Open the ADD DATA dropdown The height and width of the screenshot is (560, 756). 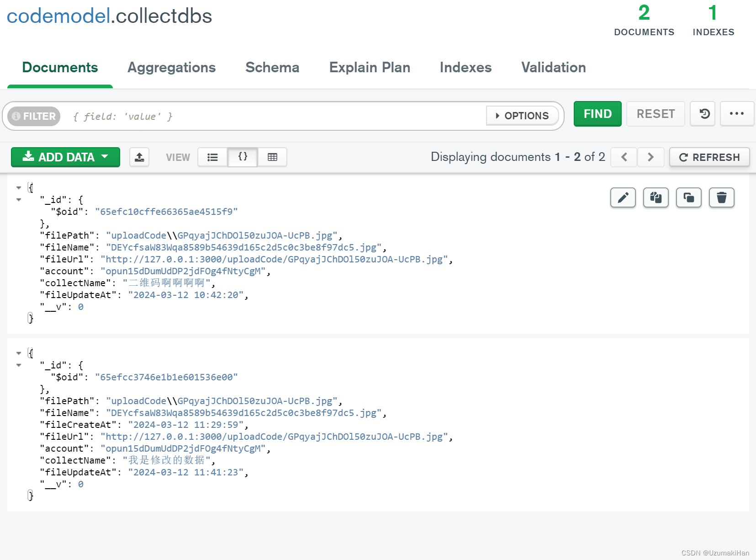point(65,157)
